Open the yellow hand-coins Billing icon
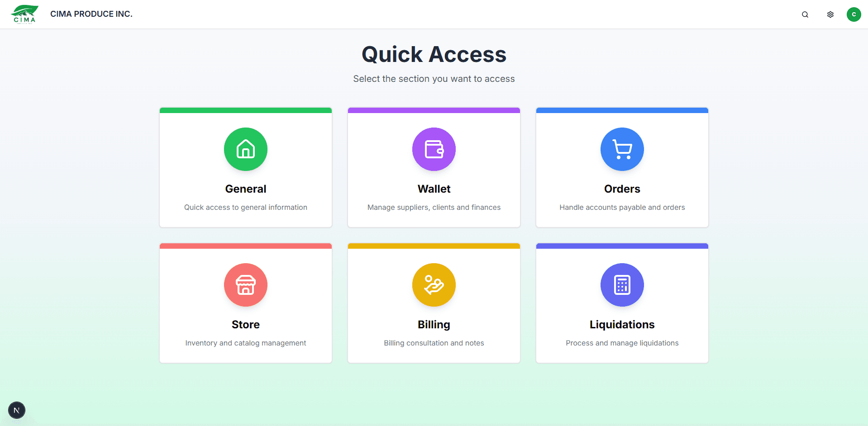 point(434,285)
